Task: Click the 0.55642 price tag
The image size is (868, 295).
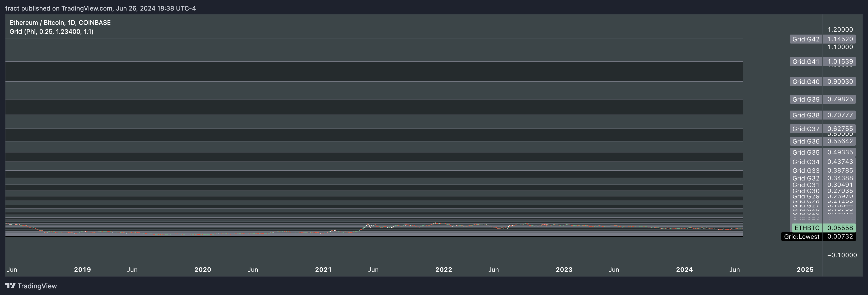Action: pos(840,141)
